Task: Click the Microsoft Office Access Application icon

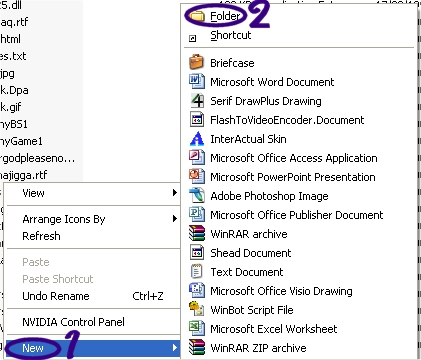Action: [x=197, y=157]
